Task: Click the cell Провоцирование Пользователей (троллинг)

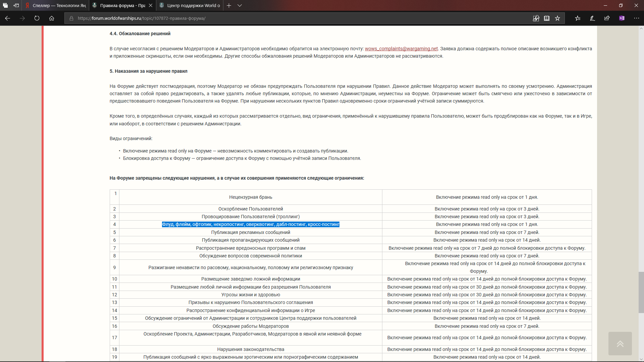Action: coord(251,217)
